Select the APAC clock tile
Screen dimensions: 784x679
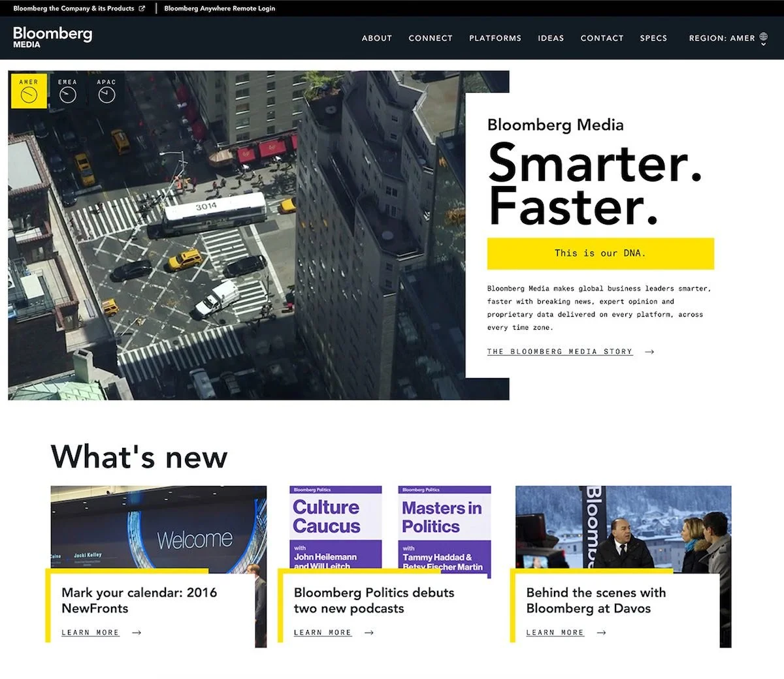pos(106,90)
